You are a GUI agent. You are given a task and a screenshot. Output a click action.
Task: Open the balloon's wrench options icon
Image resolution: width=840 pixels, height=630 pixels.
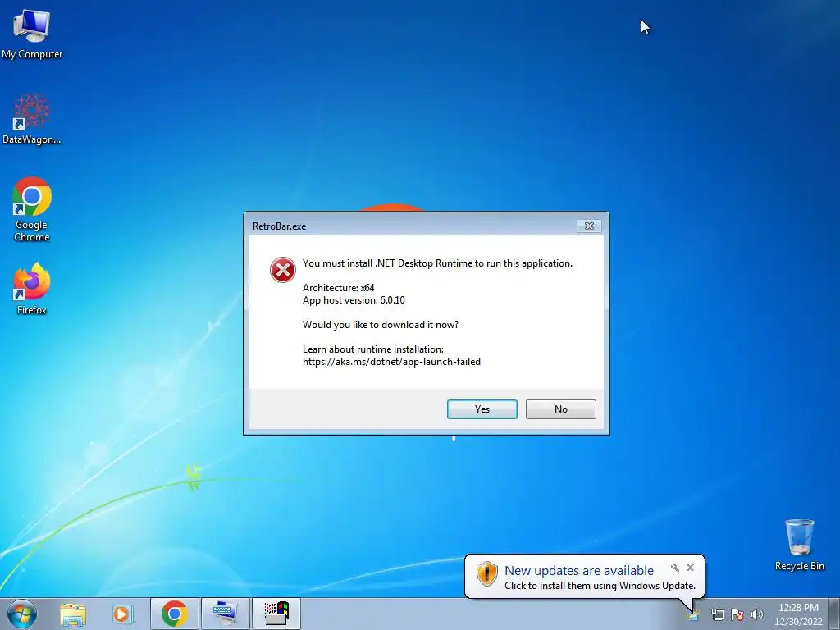coord(675,568)
